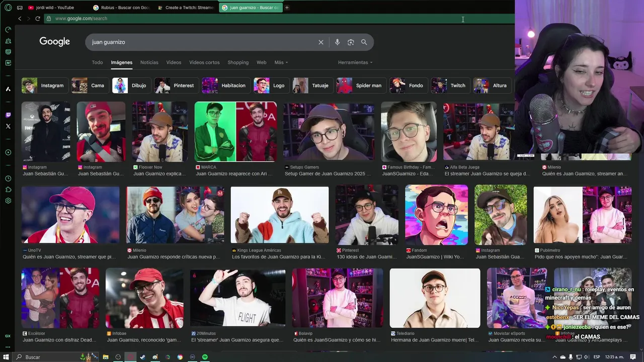Screen dimensions: 644x362
Task: Expand the Más search filter dropdown
Action: click(x=281, y=62)
